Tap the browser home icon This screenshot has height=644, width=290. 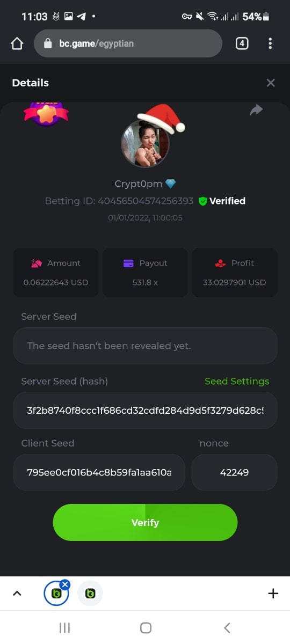(17, 43)
